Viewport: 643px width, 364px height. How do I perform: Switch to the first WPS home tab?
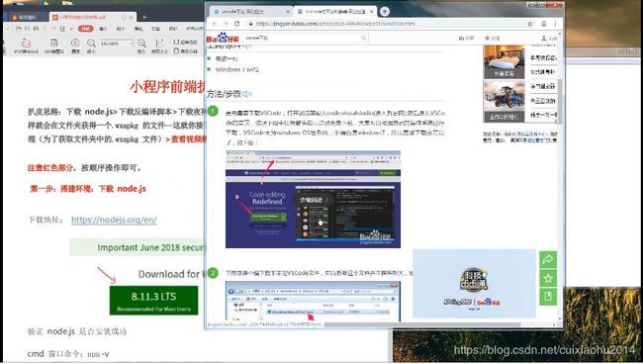click(x=26, y=17)
